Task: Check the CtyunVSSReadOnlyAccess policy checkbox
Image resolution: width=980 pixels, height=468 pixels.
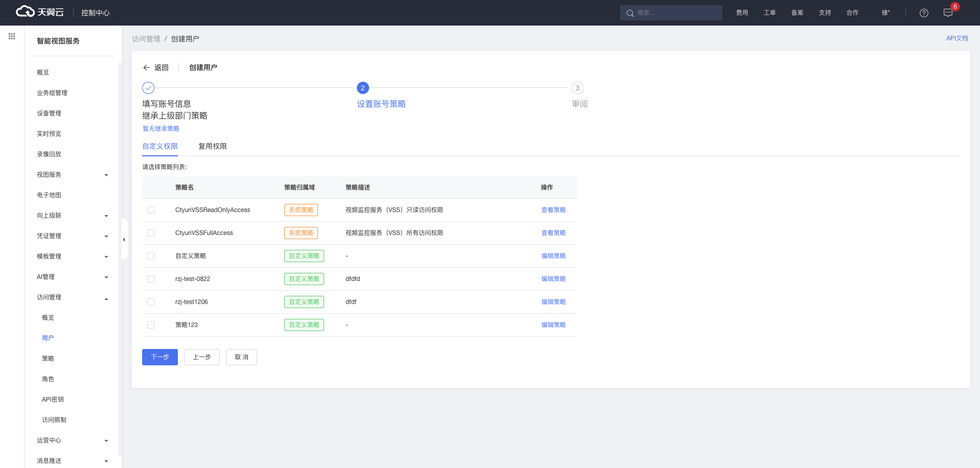Action: (151, 210)
